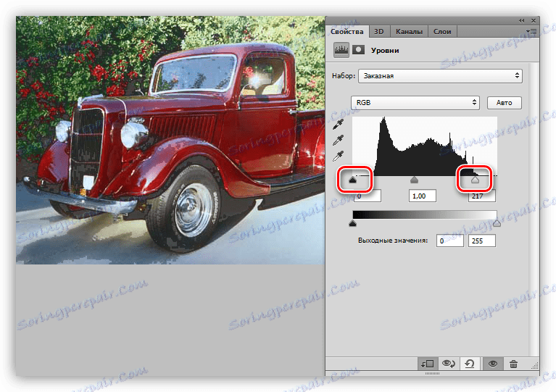The height and width of the screenshot is (392, 556).
Task: Click the shadow input field showing 0
Action: pos(368,196)
